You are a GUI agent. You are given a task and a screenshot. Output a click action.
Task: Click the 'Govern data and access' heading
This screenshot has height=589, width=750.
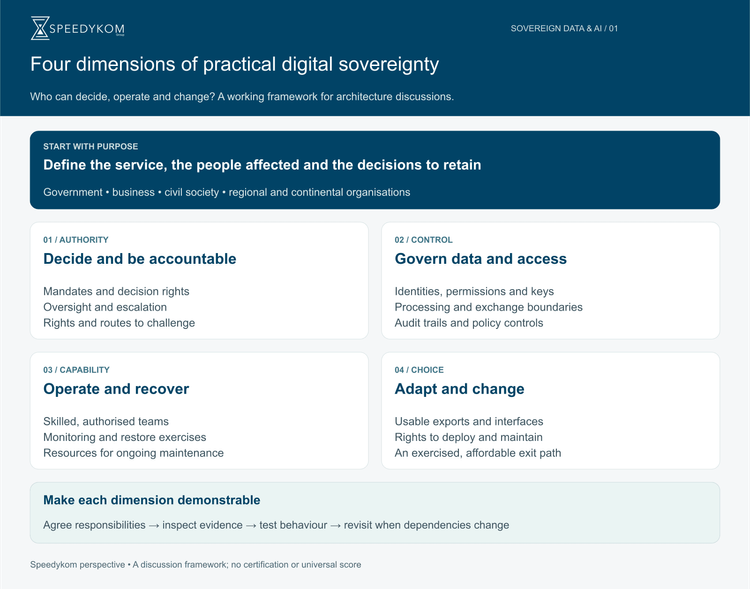[x=481, y=259]
